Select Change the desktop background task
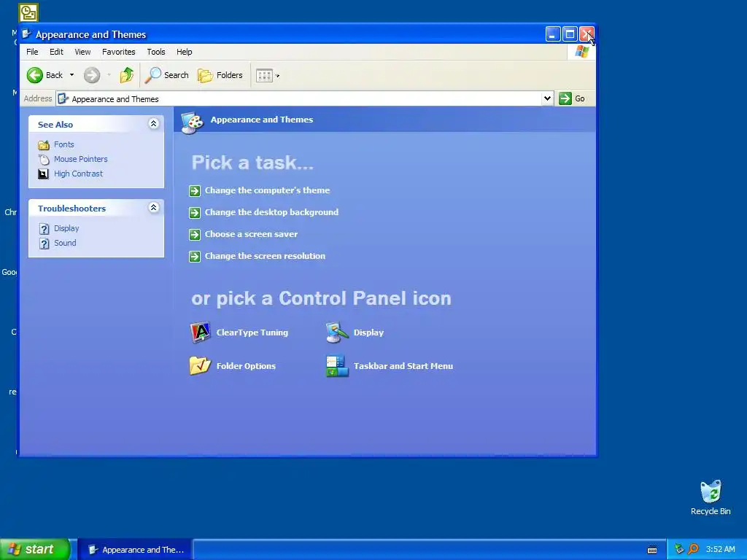747x560 pixels. (x=271, y=212)
